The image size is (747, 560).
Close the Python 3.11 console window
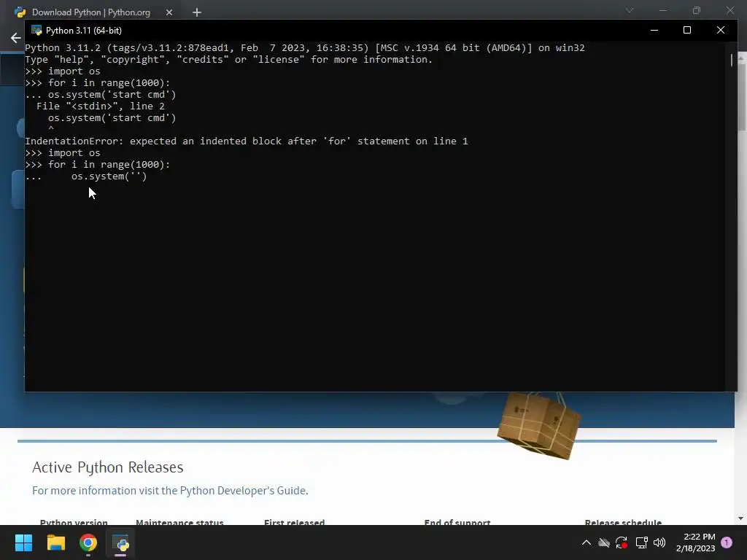click(x=720, y=30)
